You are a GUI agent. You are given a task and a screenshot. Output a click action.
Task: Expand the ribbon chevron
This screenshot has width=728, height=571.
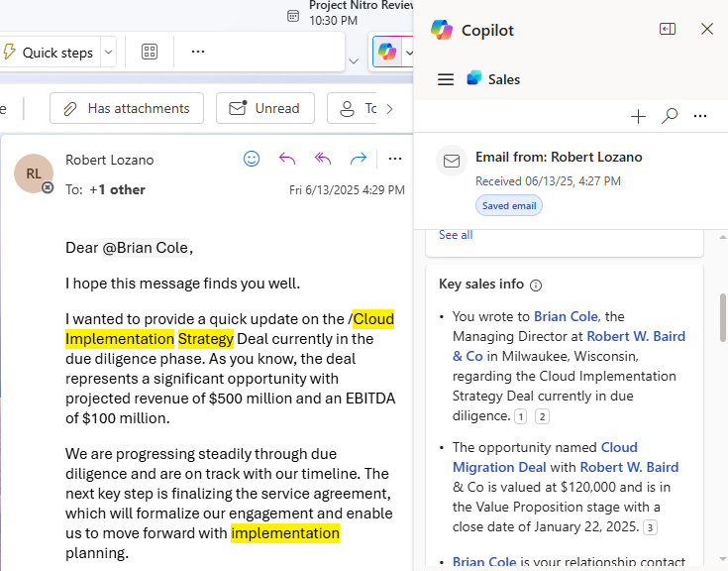tap(354, 61)
